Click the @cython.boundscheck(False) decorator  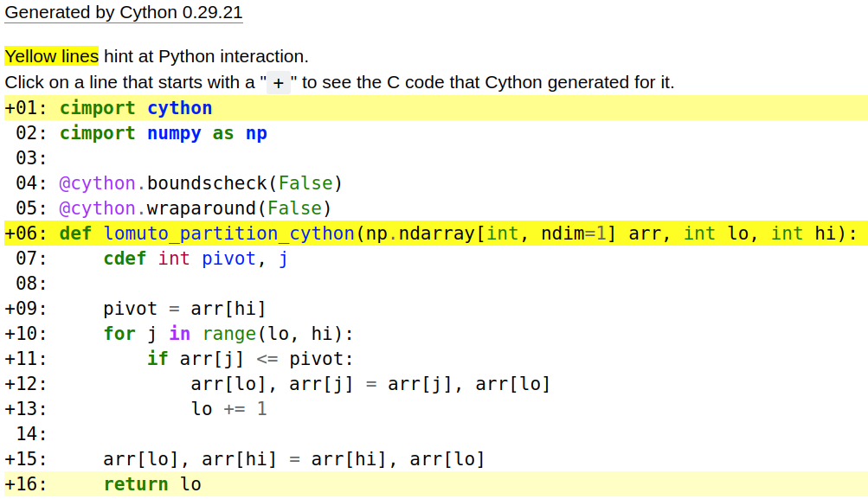pos(201,183)
